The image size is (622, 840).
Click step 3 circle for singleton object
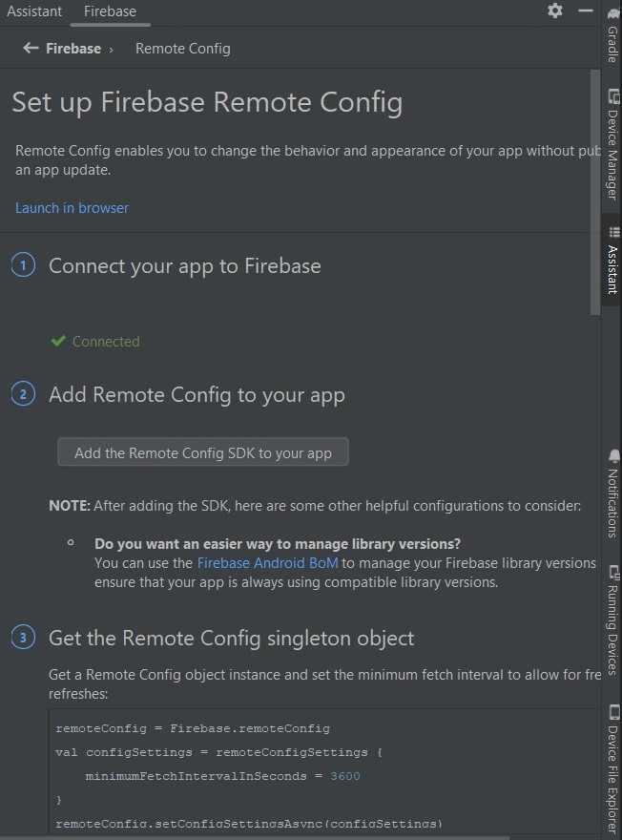pyautogui.click(x=24, y=638)
